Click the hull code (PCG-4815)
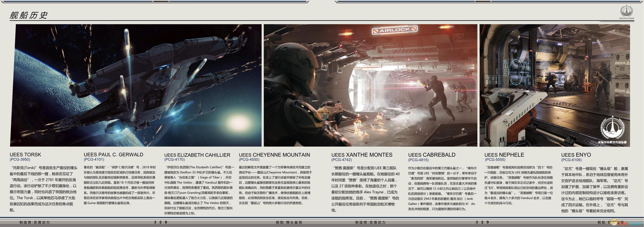Viewport: 644px width, 227px height. [x=418, y=160]
